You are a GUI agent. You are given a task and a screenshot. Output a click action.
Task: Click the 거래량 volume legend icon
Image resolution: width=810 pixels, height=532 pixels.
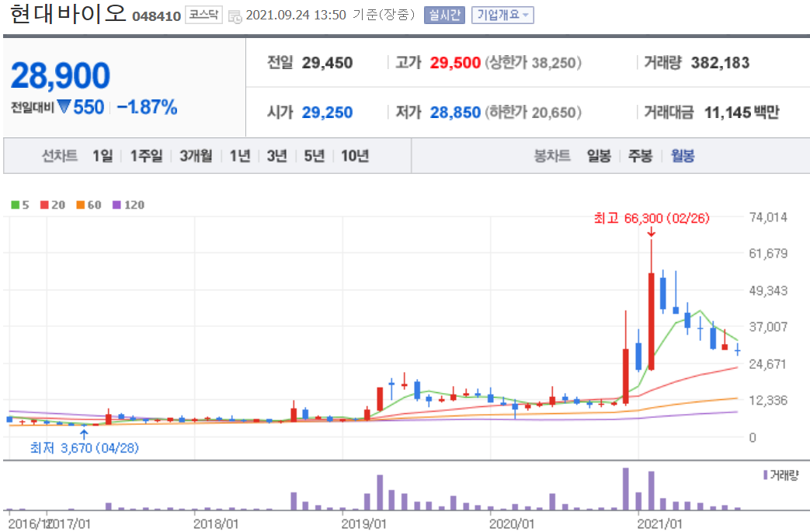pyautogui.click(x=765, y=475)
